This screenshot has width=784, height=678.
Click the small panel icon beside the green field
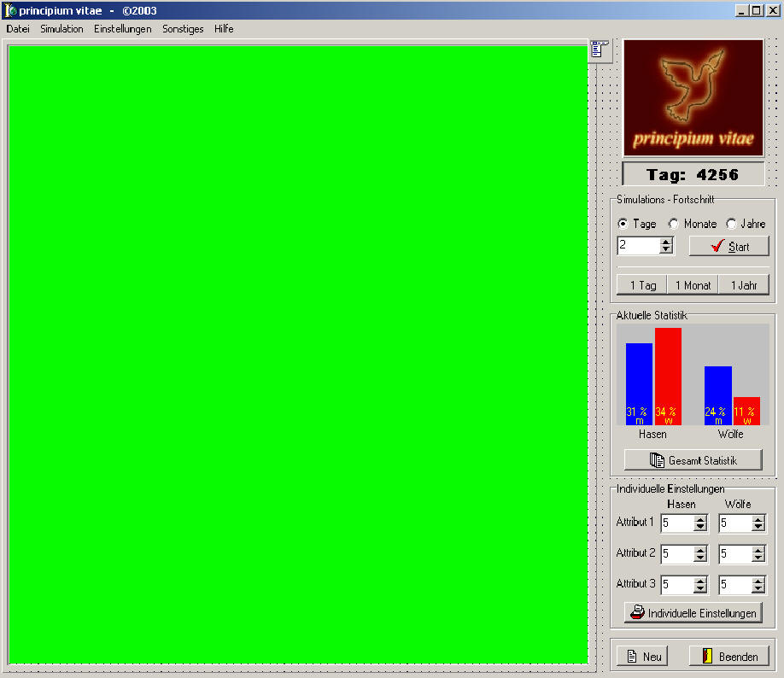click(x=600, y=50)
